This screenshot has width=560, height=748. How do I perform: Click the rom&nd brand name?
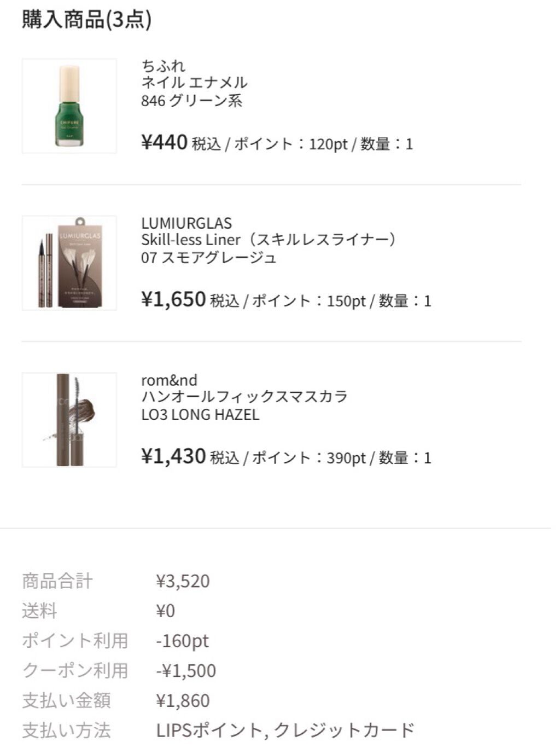pyautogui.click(x=169, y=380)
